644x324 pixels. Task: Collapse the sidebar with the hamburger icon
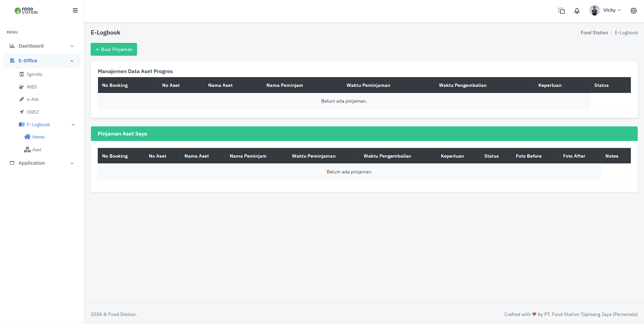point(75,10)
